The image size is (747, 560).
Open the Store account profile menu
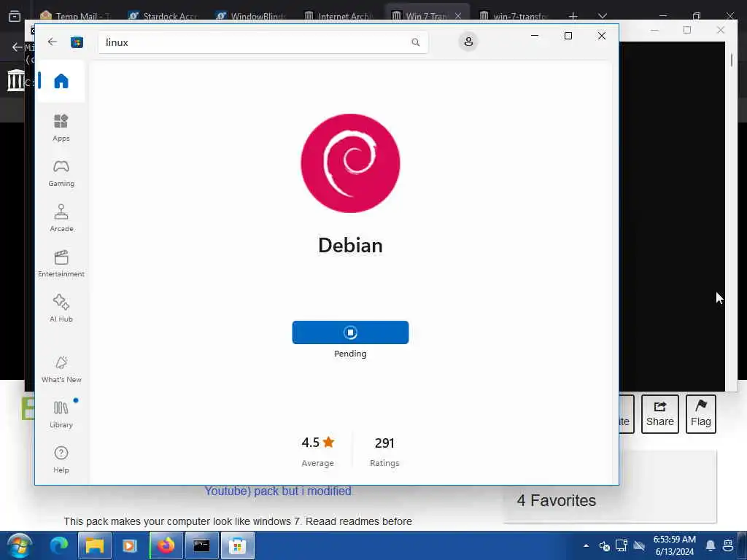[468, 42]
